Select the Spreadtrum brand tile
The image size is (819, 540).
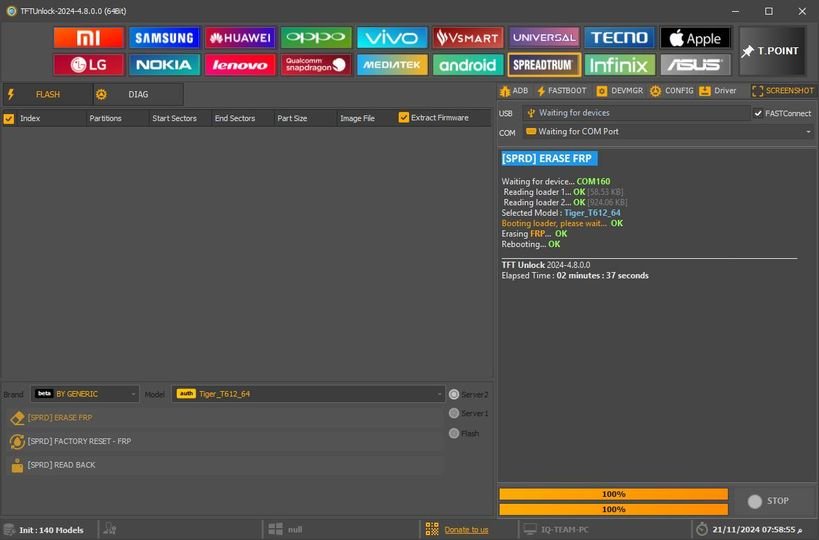(x=544, y=65)
